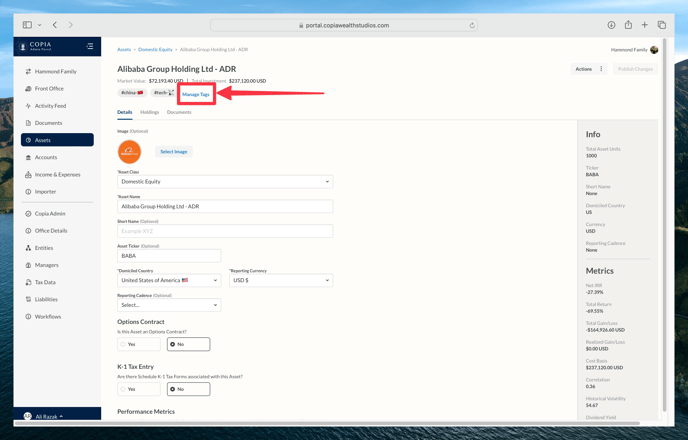Open the Reporting Currency dropdown

(x=281, y=280)
